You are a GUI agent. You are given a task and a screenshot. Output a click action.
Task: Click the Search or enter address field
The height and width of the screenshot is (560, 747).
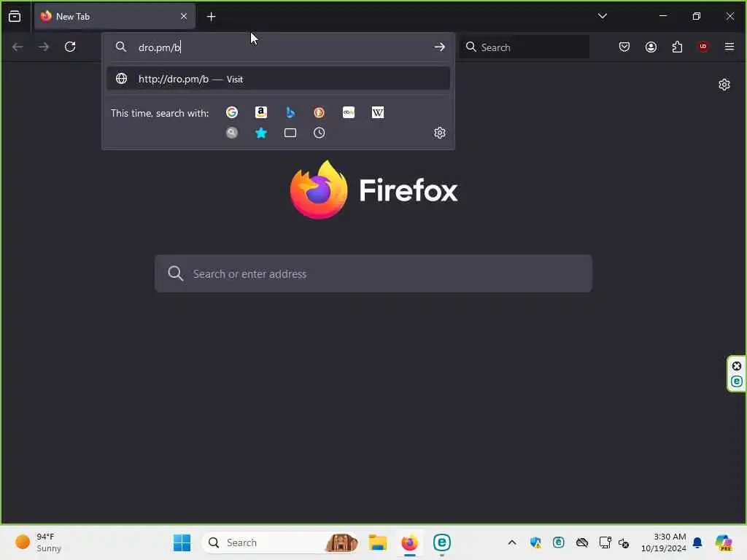[373, 274]
